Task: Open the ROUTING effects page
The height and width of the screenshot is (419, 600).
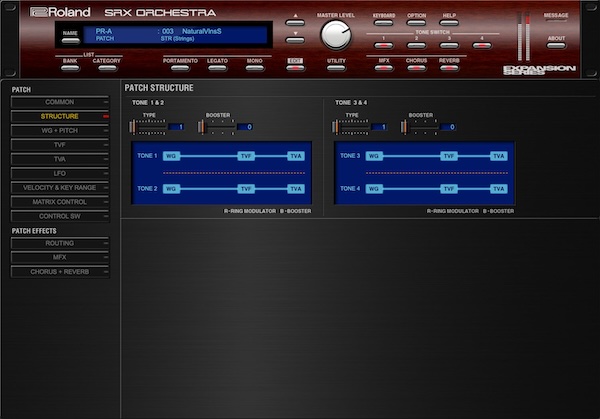Action: [x=60, y=243]
